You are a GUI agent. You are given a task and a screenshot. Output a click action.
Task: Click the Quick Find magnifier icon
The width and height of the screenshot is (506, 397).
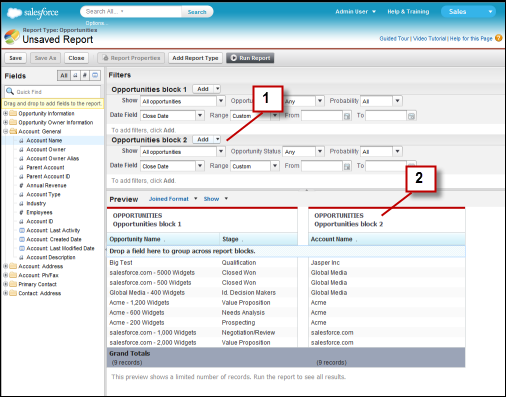(10, 91)
